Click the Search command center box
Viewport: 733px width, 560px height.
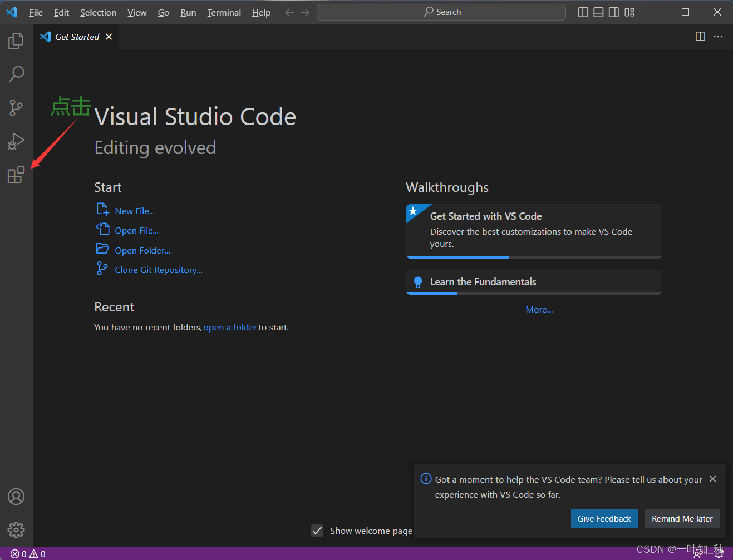[x=441, y=12]
